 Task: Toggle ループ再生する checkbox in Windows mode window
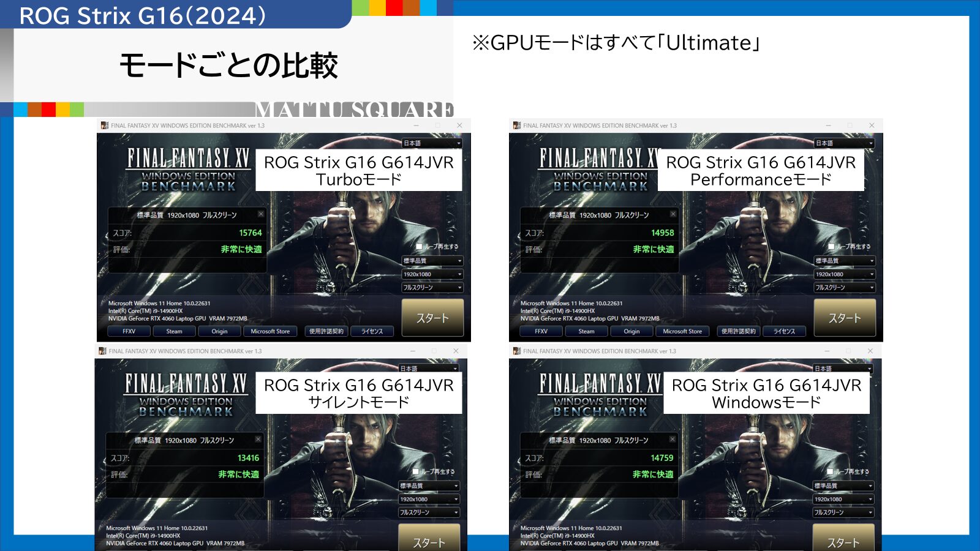[831, 471]
